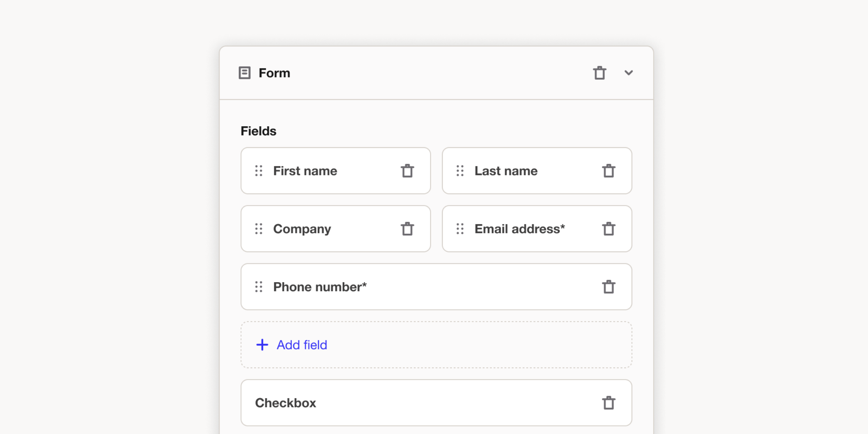Click Add field link
This screenshot has width=868, height=434.
click(302, 345)
